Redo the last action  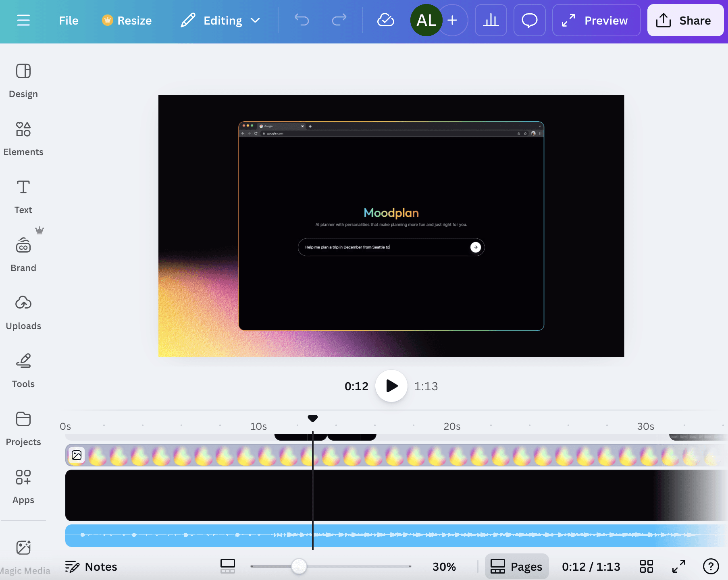click(x=339, y=20)
